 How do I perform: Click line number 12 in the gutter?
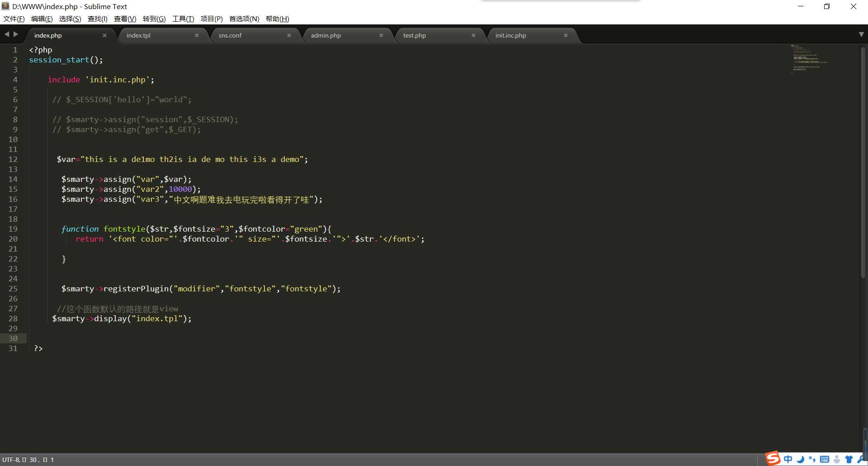click(x=13, y=159)
